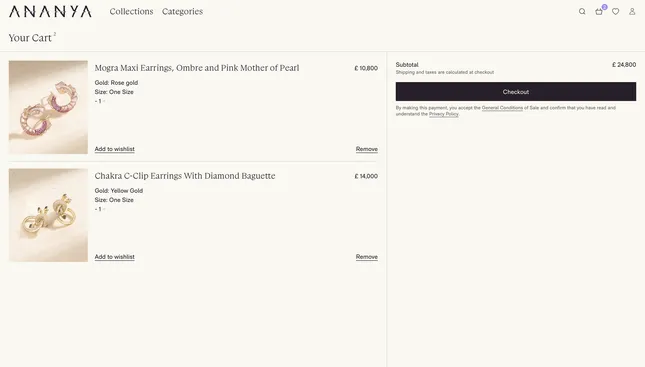Increase quantity of Mogra Maxi Earrings

(104, 101)
